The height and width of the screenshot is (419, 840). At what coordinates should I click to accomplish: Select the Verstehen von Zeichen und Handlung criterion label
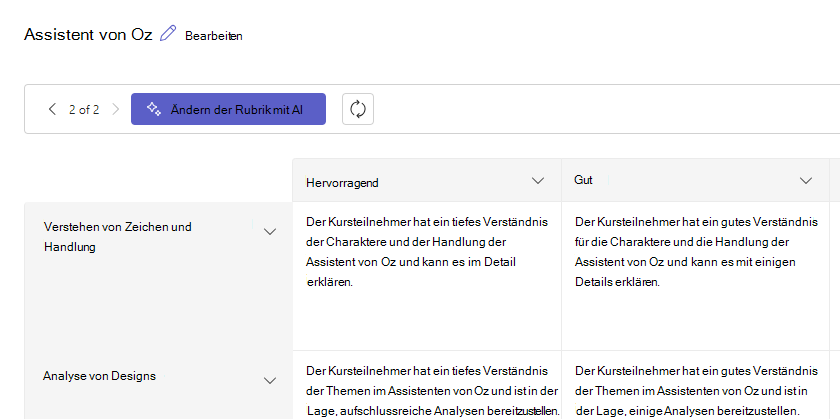[118, 237]
